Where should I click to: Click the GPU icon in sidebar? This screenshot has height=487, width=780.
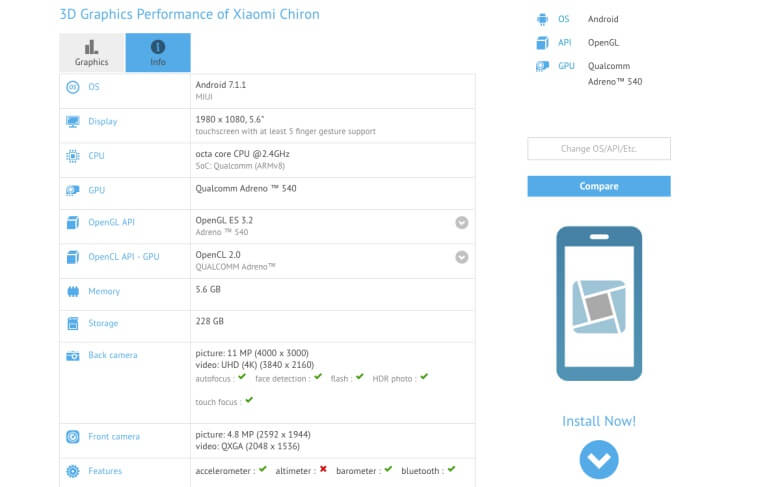(x=542, y=66)
